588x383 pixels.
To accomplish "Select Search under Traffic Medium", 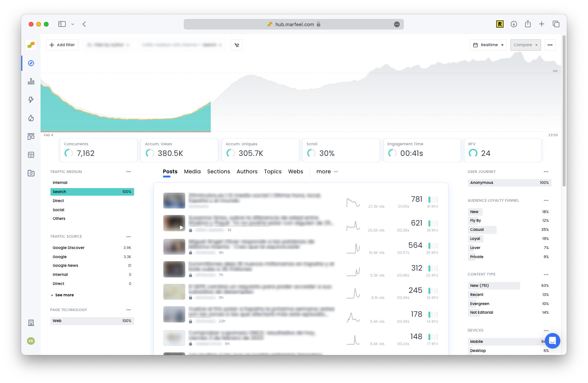I will click(x=92, y=191).
